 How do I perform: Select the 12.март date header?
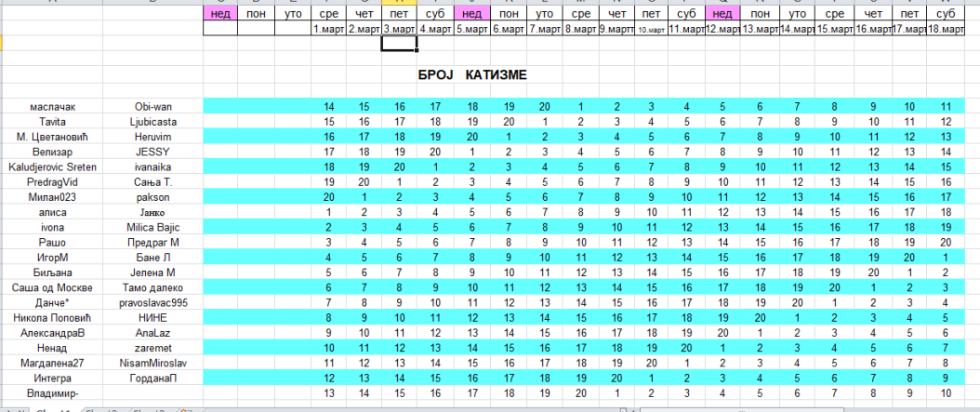723,29
